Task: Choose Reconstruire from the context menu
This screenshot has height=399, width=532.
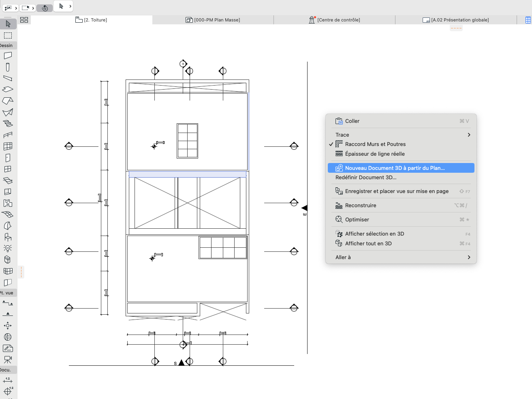Action: coord(401,205)
